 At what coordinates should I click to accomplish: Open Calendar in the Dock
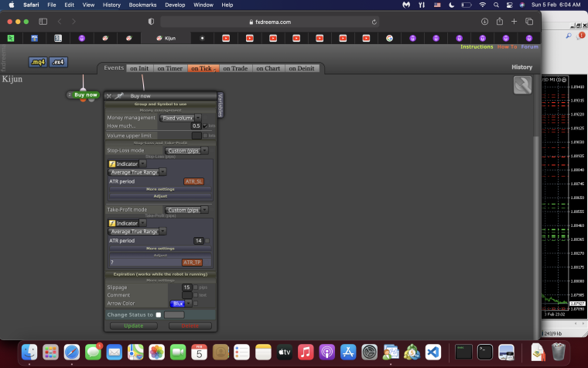199,353
